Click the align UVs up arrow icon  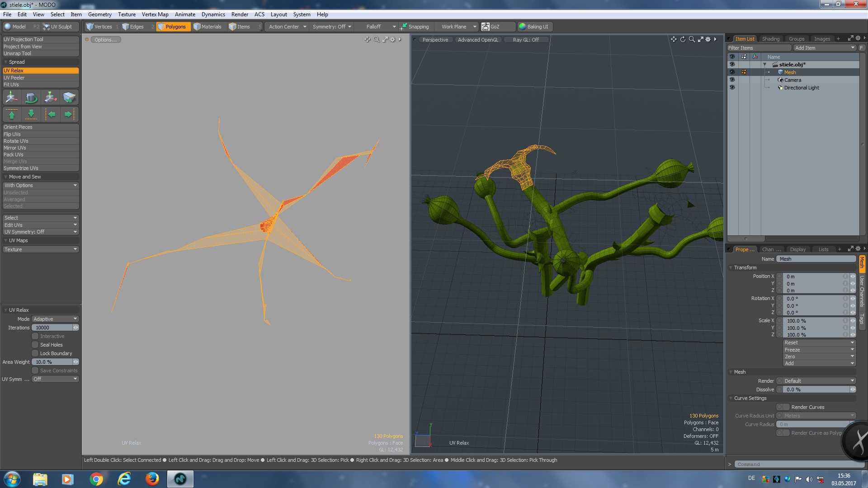pos(12,114)
